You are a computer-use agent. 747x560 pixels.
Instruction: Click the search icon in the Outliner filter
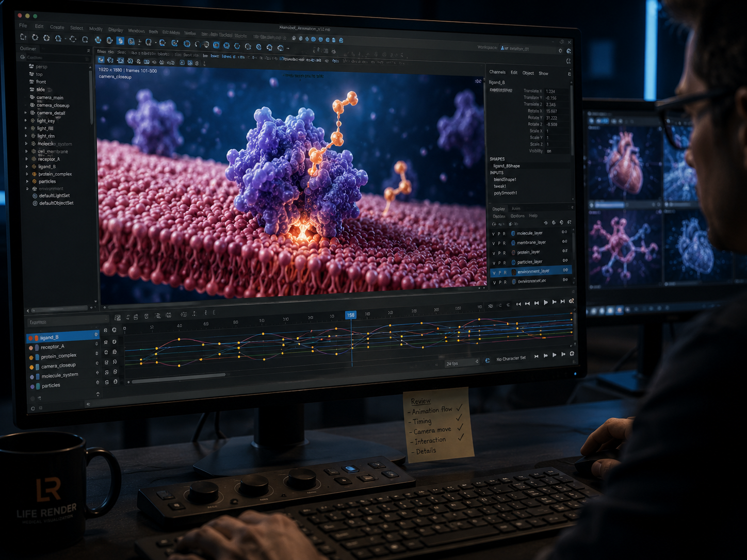click(x=23, y=57)
